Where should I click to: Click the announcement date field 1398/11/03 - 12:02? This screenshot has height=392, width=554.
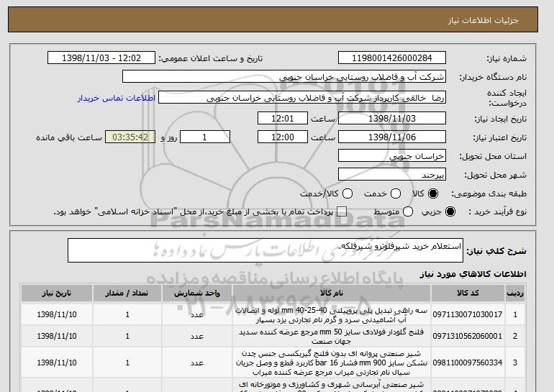pyautogui.click(x=101, y=58)
